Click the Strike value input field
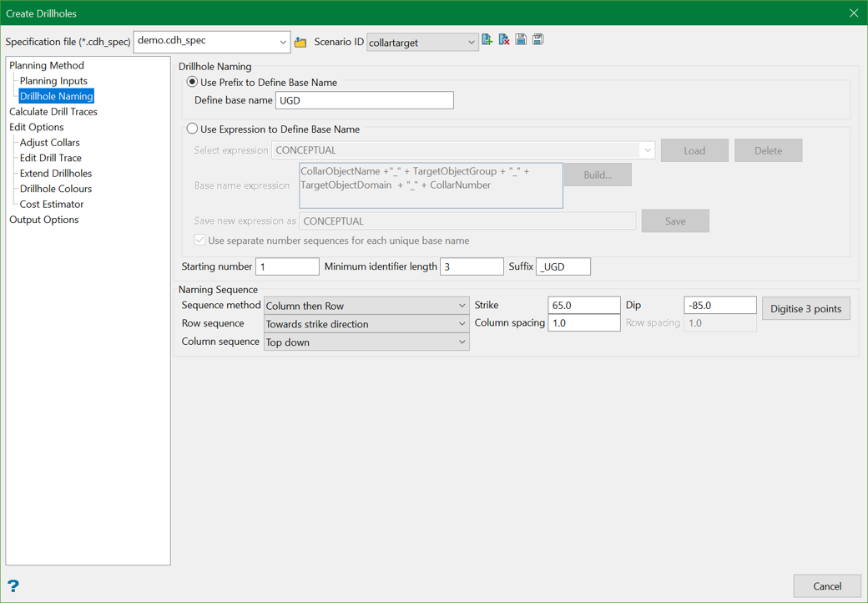This screenshot has width=868, height=603. click(583, 306)
